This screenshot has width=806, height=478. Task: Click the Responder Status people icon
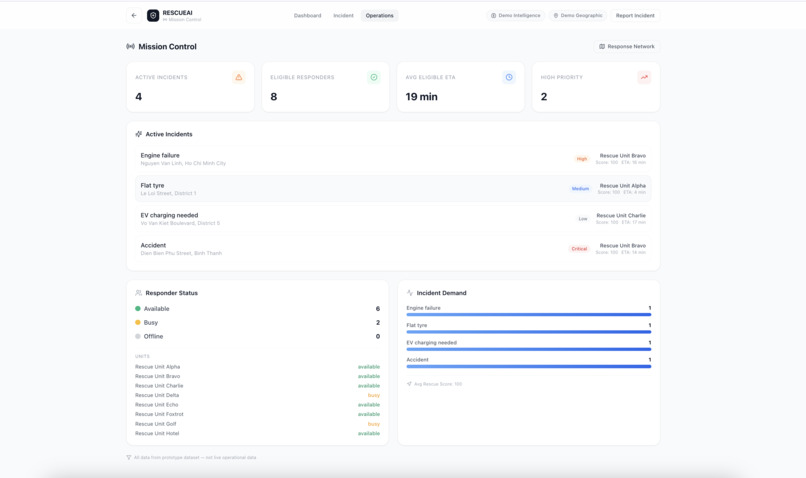[x=139, y=293]
